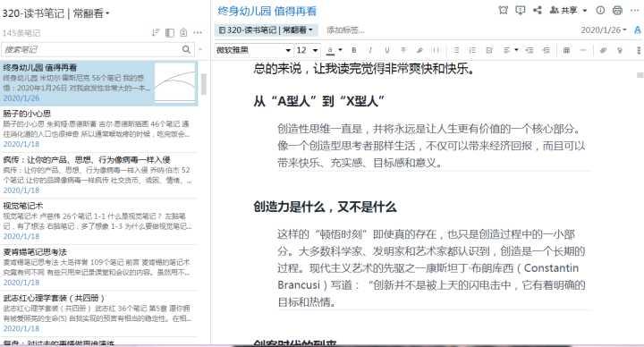Print the current note

tap(617, 10)
